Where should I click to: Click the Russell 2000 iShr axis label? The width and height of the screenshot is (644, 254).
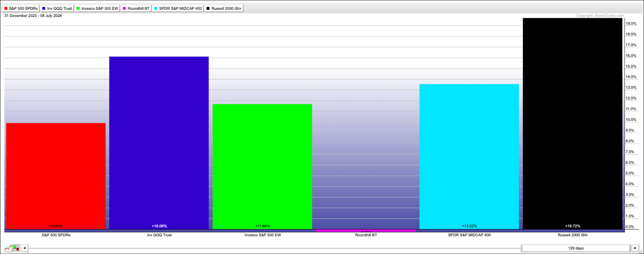pos(573,235)
